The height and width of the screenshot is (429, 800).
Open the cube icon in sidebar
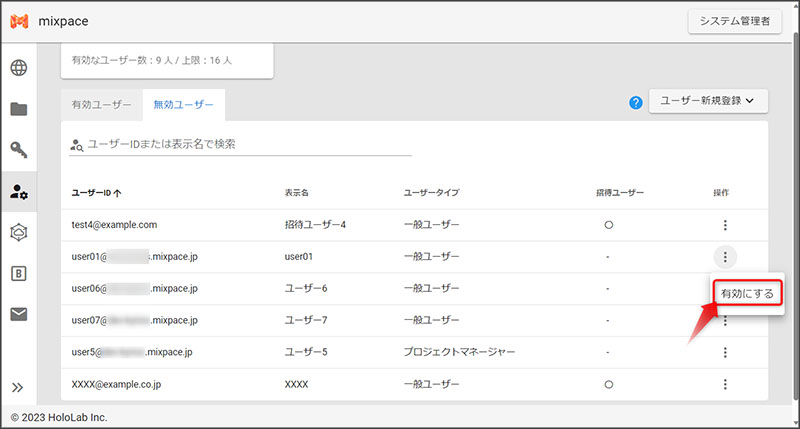[18, 232]
